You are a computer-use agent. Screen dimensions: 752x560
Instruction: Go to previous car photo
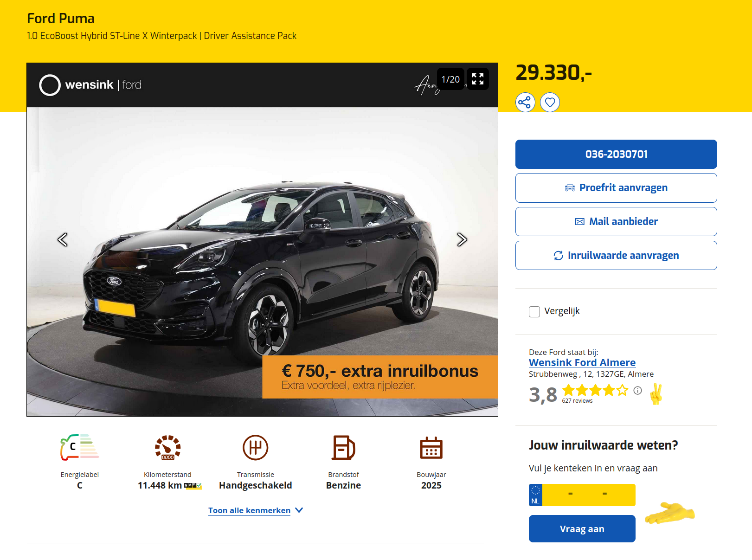click(x=63, y=239)
